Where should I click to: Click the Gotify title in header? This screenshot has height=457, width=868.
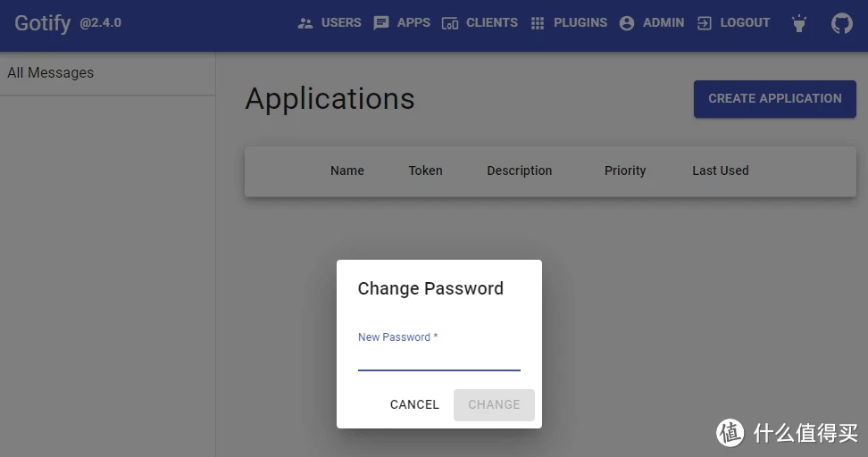pyautogui.click(x=42, y=23)
